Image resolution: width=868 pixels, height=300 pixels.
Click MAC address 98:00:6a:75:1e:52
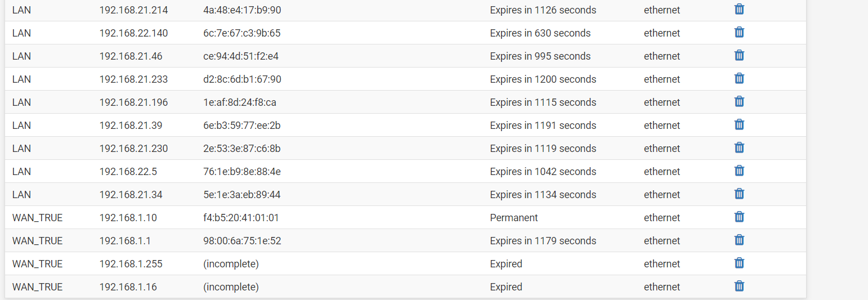[242, 241]
